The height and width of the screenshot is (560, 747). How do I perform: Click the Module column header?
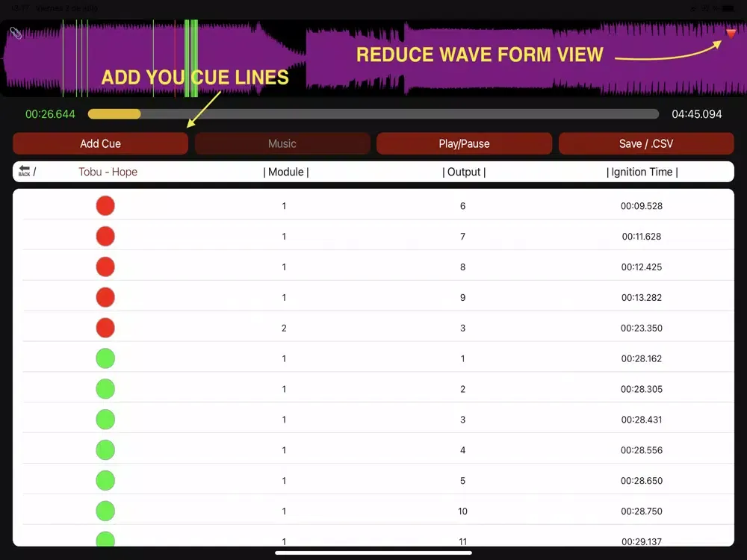286,172
